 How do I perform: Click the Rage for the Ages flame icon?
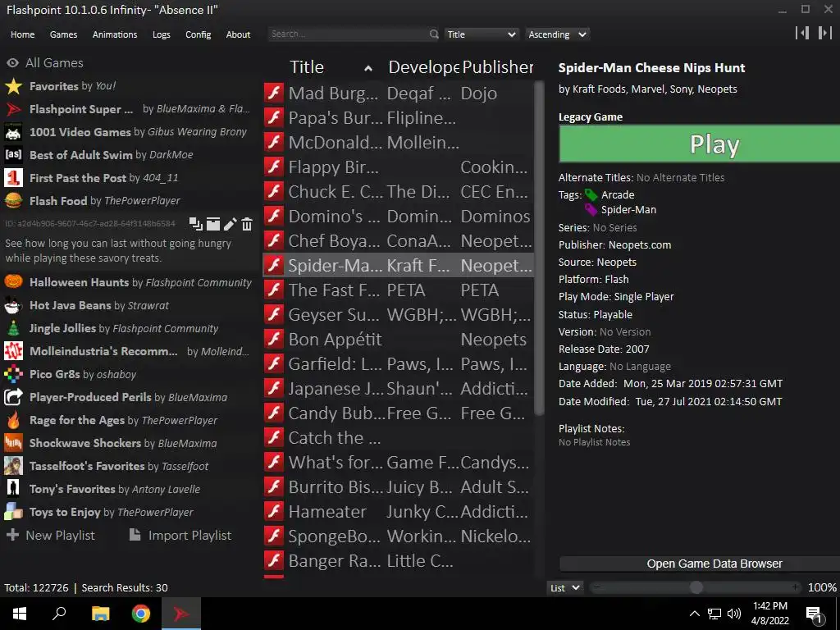click(x=13, y=420)
